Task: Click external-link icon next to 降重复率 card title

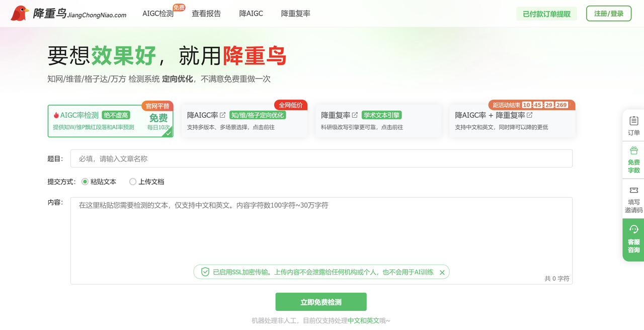Action: coord(355,115)
